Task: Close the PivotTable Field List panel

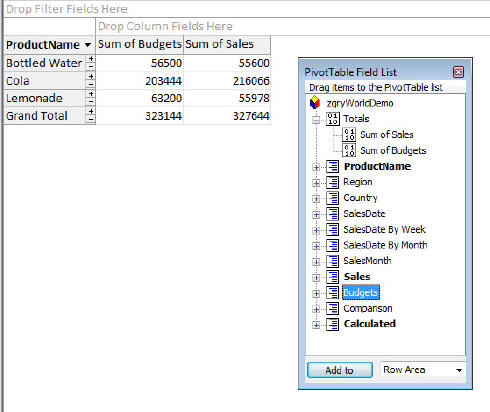Action: point(458,72)
